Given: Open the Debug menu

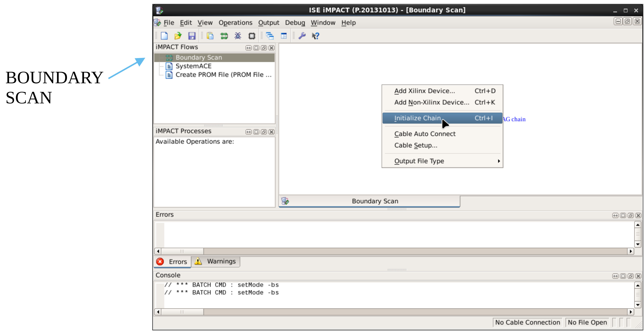Looking at the screenshot, I should (295, 23).
